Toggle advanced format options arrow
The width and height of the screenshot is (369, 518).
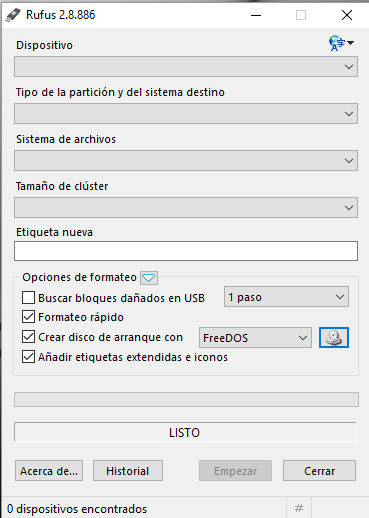pyautogui.click(x=149, y=278)
